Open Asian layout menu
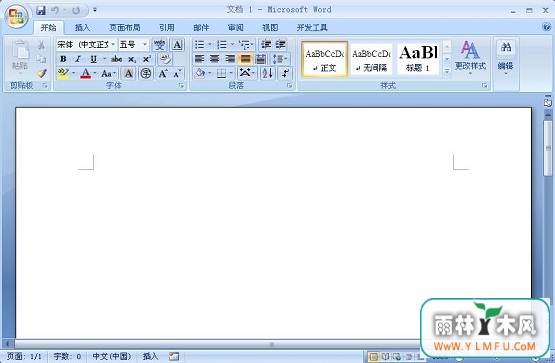Image resolution: width=555 pixels, height=363 pixels. (x=247, y=74)
